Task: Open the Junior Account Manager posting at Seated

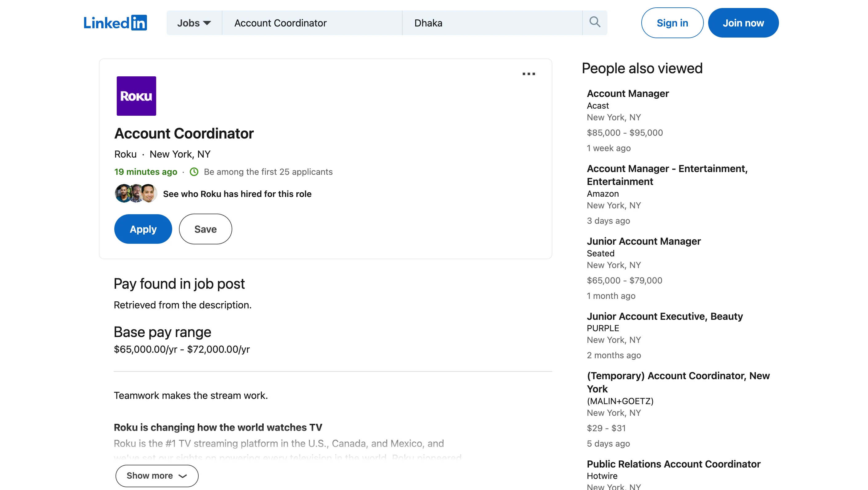Action: click(645, 241)
